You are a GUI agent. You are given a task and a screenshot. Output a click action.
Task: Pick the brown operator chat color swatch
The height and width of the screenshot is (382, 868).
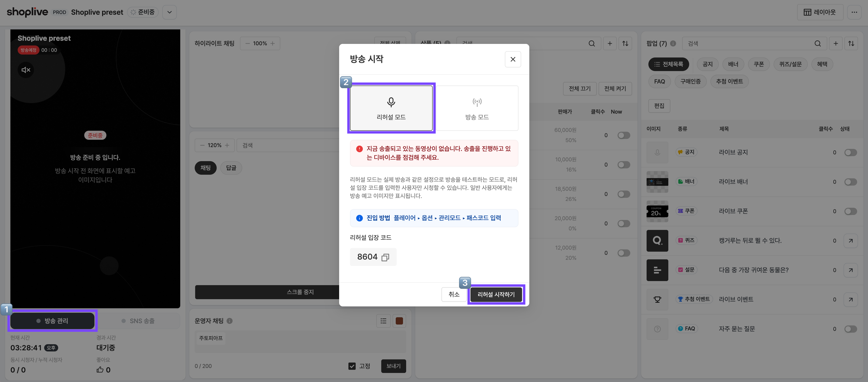[x=399, y=321]
